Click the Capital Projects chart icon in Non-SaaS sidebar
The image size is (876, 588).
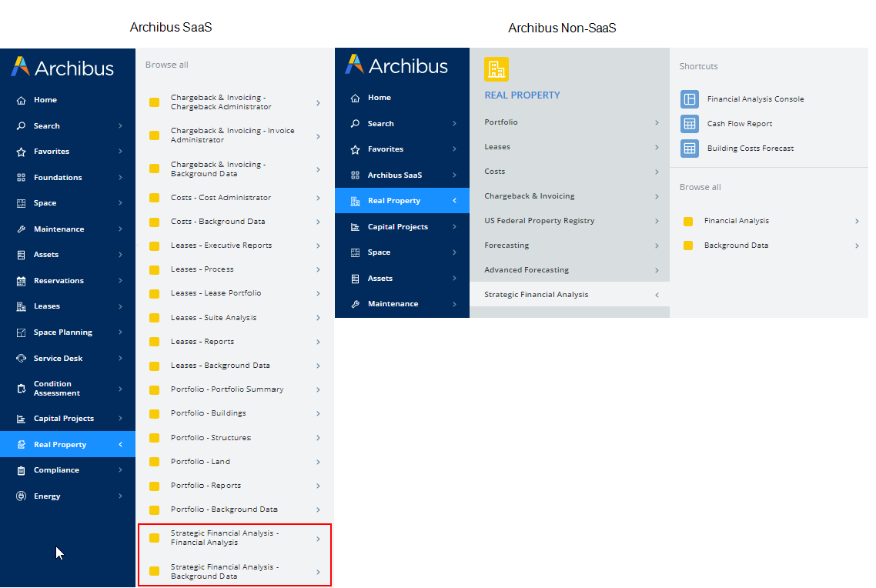coord(355,227)
